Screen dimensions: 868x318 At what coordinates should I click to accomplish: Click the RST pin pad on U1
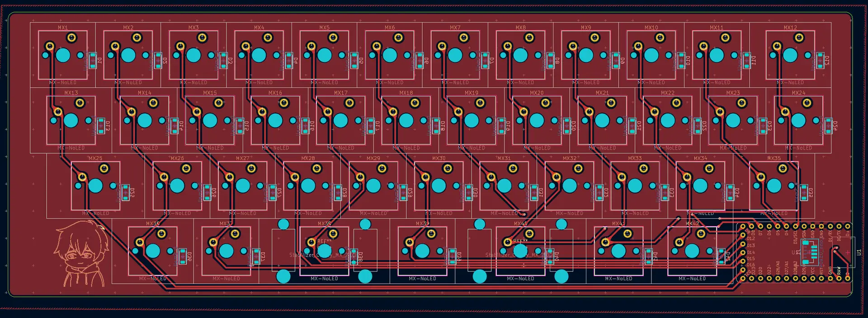[x=821, y=279]
